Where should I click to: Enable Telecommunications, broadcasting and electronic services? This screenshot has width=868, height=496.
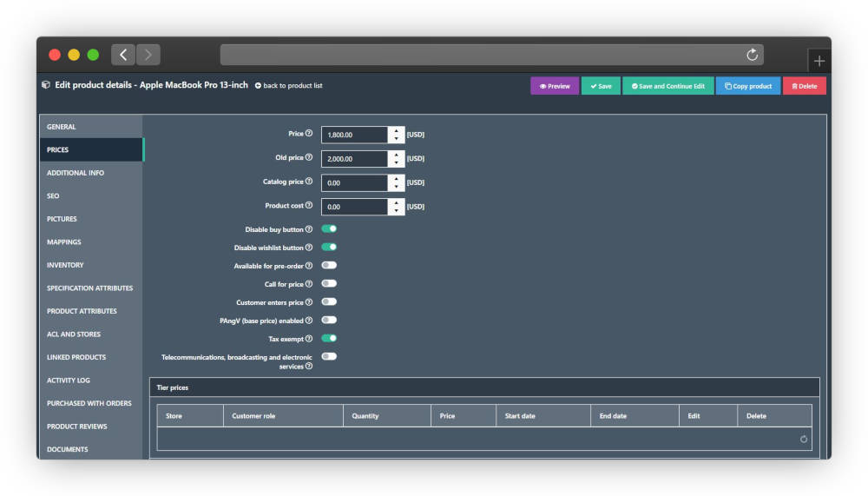tap(329, 356)
